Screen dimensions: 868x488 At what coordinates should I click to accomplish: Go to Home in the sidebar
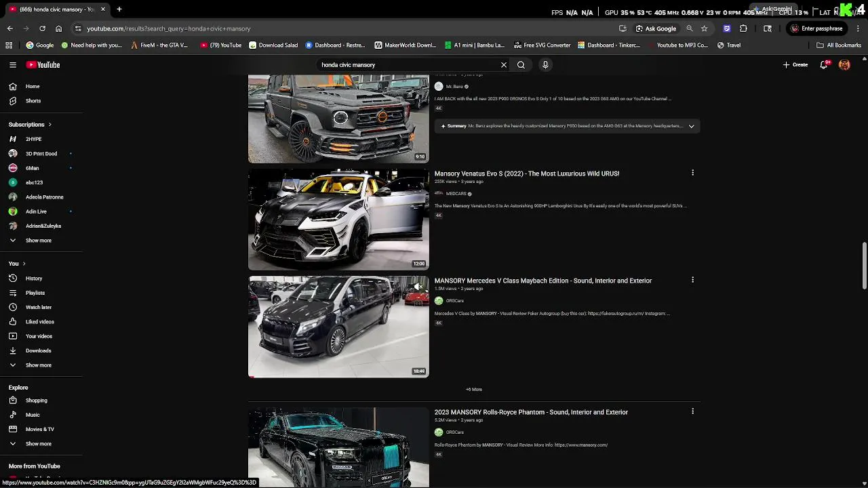point(33,86)
